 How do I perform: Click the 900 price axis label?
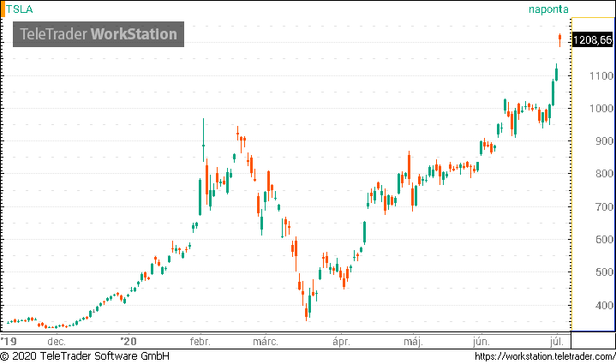pos(604,141)
